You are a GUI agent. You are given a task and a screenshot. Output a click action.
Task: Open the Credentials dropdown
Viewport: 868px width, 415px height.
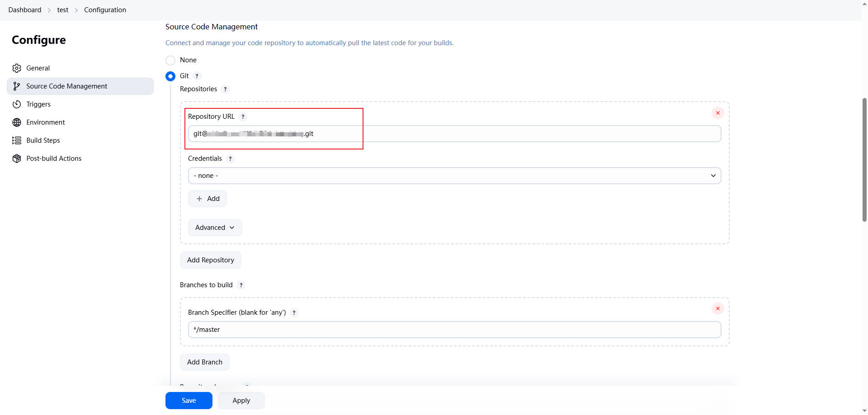(454, 176)
